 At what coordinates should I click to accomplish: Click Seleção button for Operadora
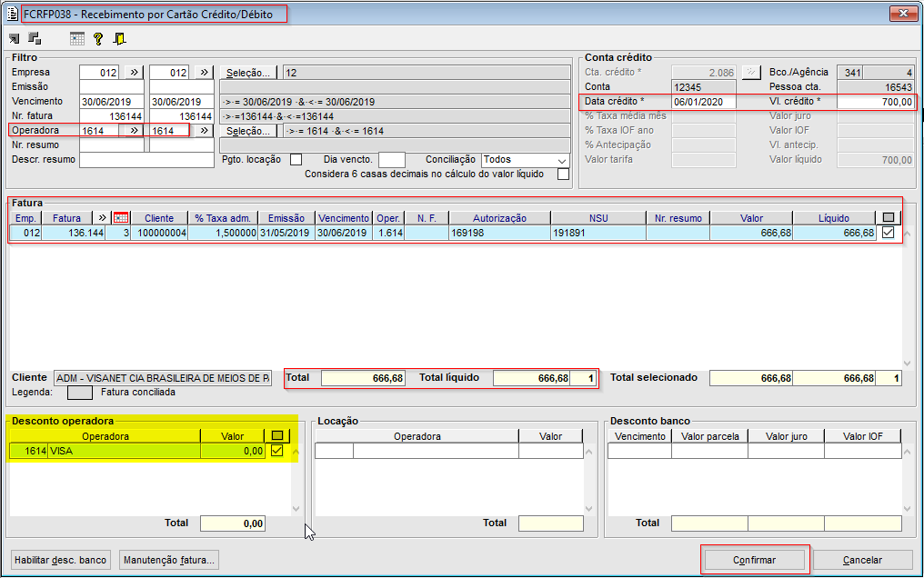(x=248, y=131)
